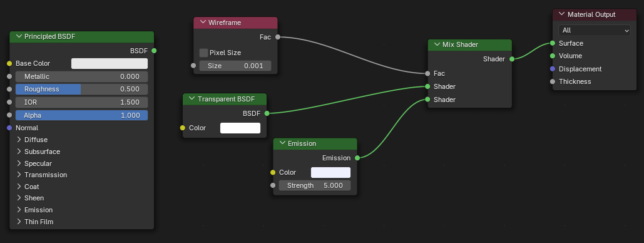
Task: Click the Mix Shader output socket
Action: tap(512, 59)
